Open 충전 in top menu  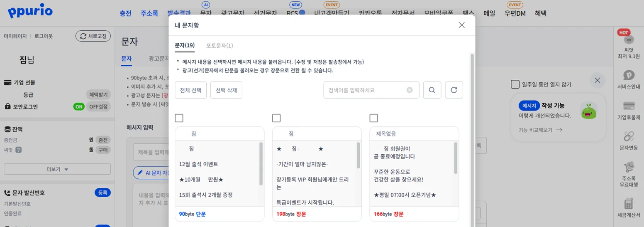coord(125,13)
